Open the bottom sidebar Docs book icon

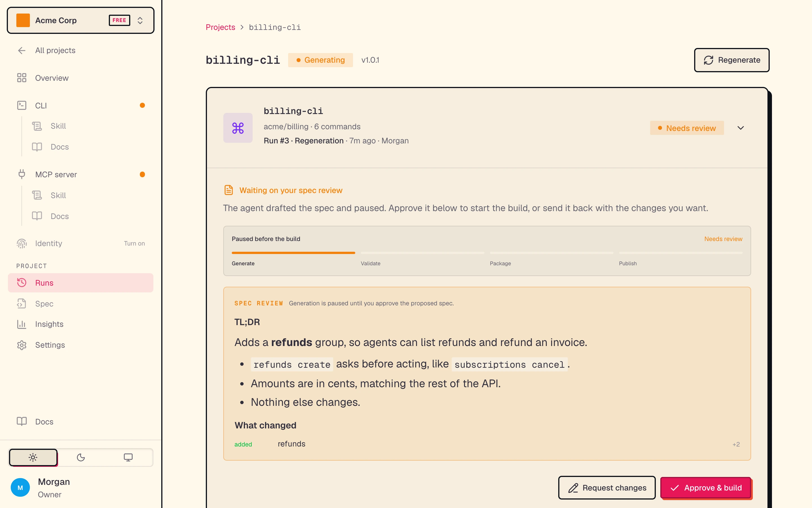point(22,422)
